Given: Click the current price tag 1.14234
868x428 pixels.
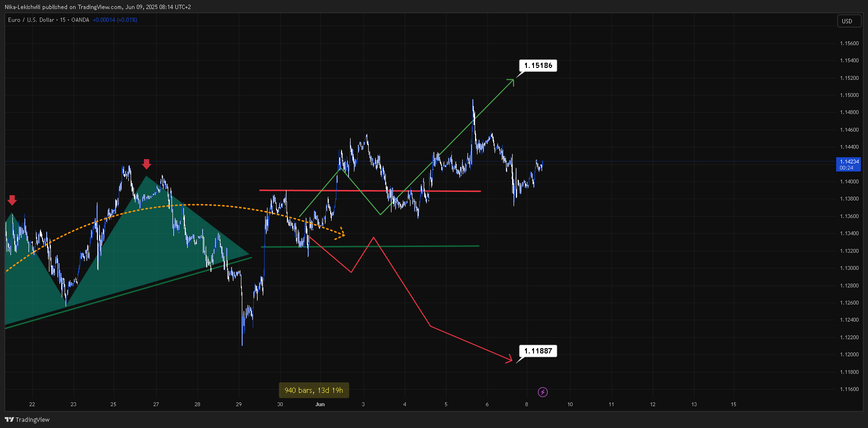Looking at the screenshot, I should pos(849,164).
